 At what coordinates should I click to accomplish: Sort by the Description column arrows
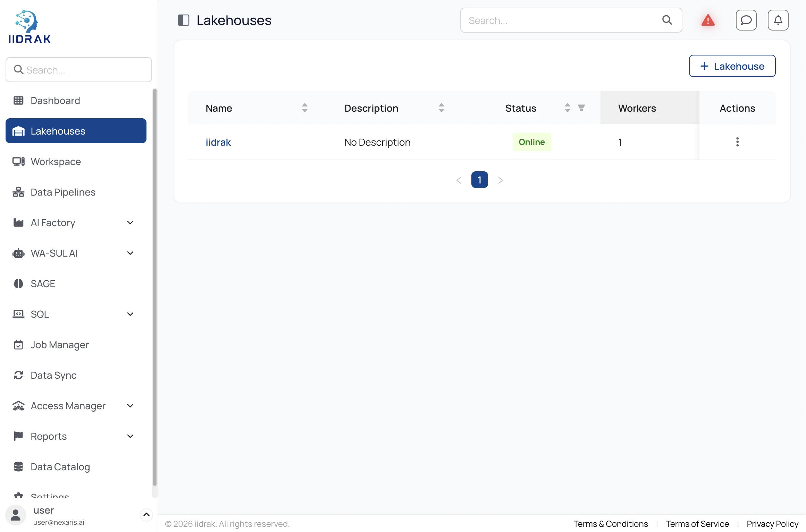441,108
